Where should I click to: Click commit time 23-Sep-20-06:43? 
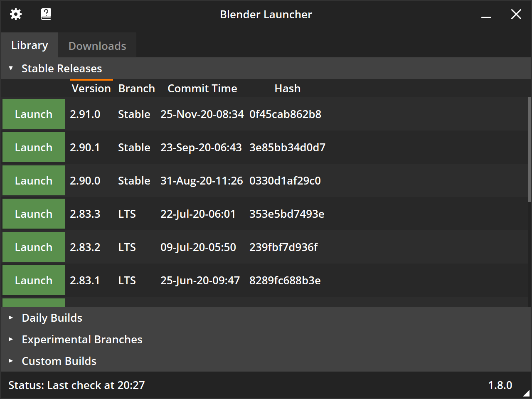[201, 148]
